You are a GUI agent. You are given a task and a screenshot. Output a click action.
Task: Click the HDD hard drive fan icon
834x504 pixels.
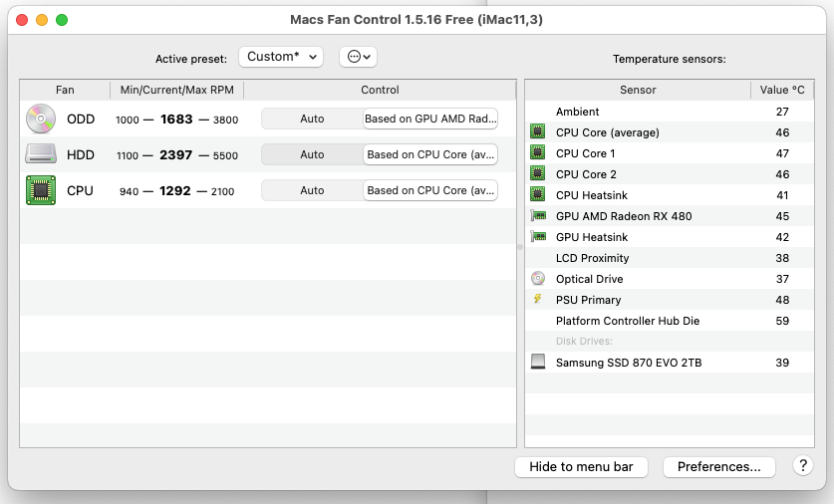click(x=41, y=154)
